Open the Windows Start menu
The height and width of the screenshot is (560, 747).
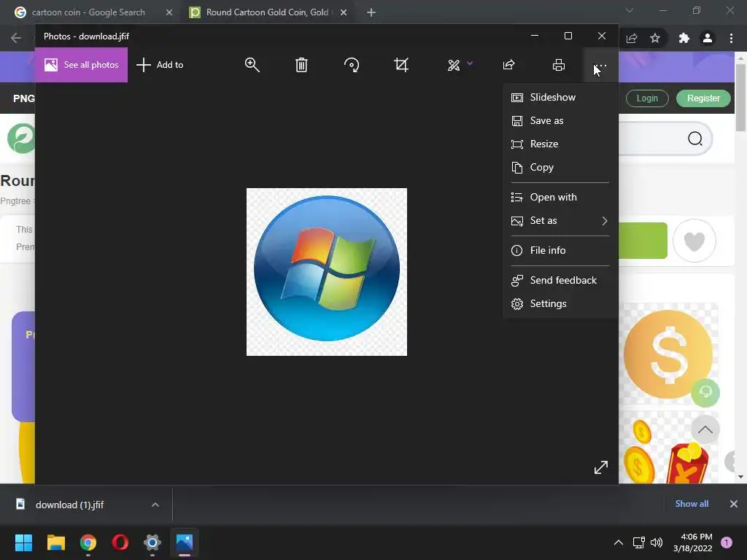23,542
